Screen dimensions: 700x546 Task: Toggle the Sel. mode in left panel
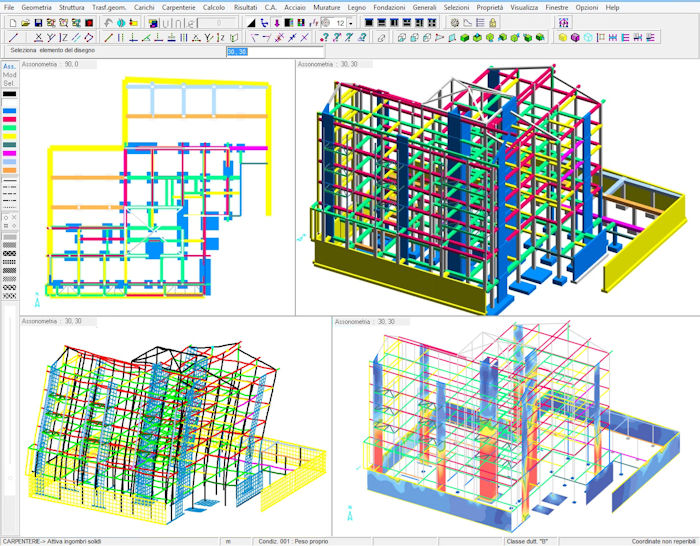tap(9, 84)
